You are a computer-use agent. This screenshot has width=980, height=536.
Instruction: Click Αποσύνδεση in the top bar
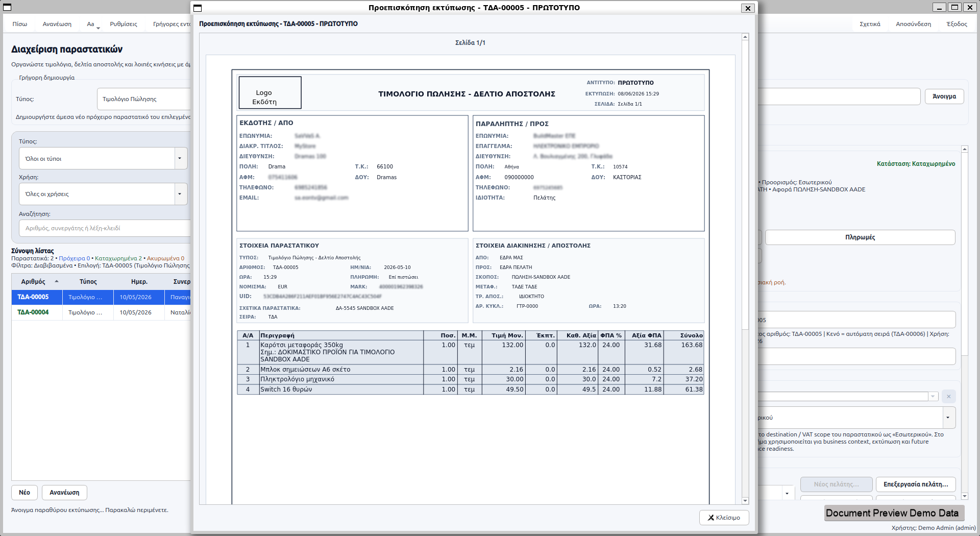[913, 24]
